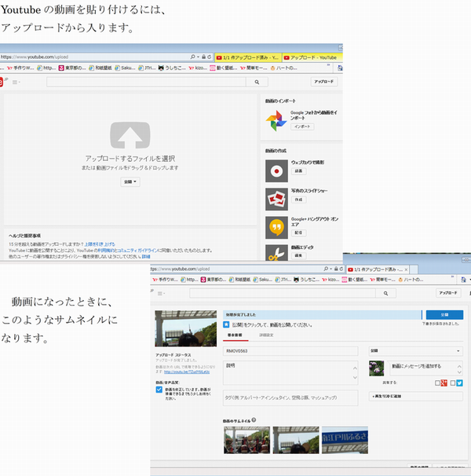Click refresh icon in upper window address bar

[x=209, y=57]
